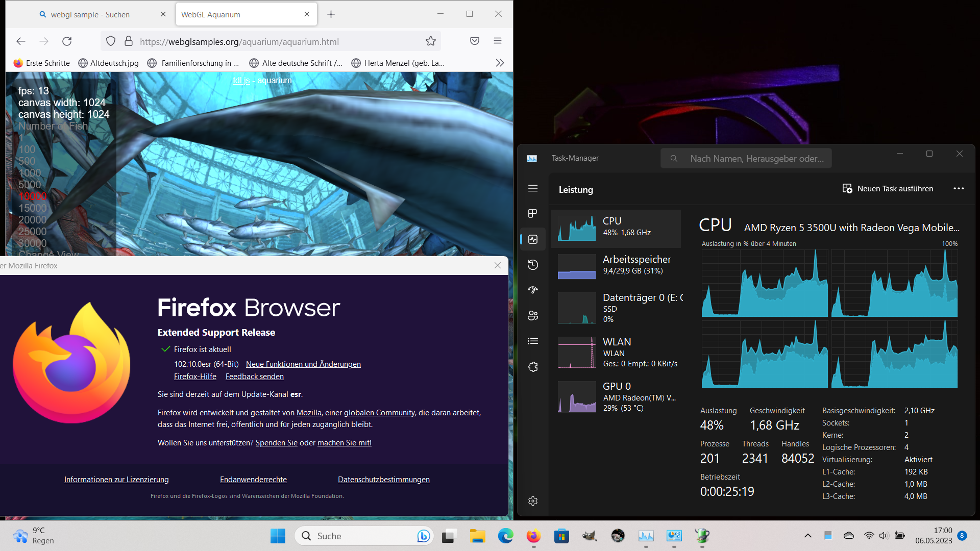Click the taskbar Suche search box
This screenshot has height=551, width=980.
(364, 536)
